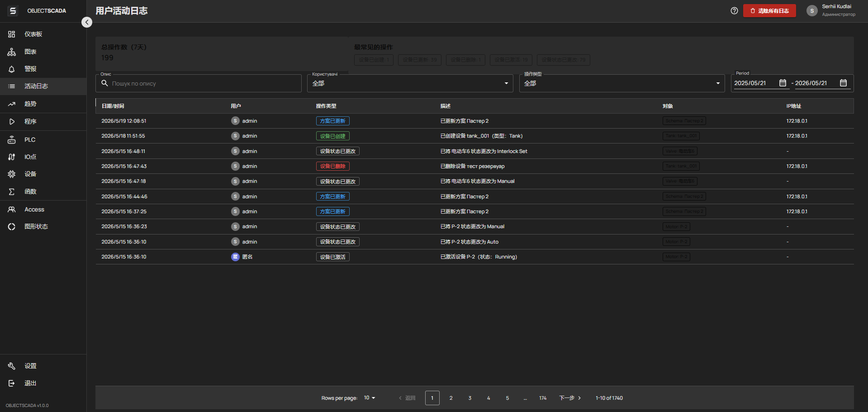Click the Опис search input field
This screenshot has width=868, height=412.
coord(199,83)
